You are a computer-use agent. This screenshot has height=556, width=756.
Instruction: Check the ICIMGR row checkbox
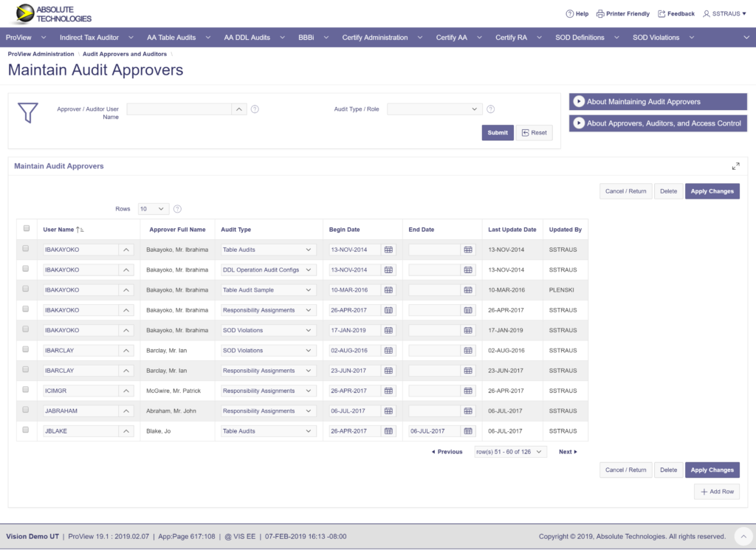26,390
